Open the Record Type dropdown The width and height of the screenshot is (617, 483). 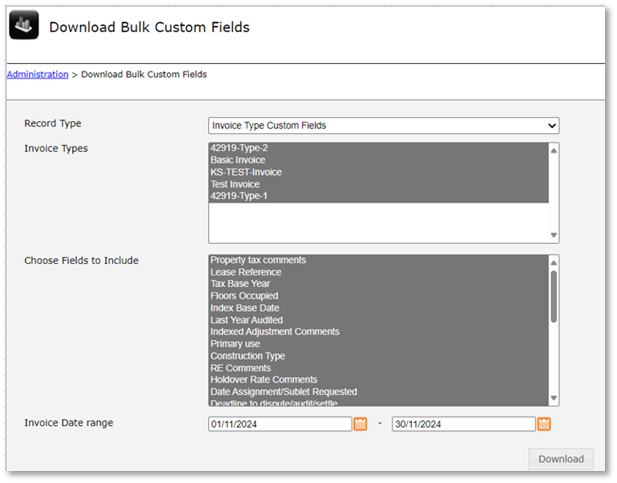coord(384,126)
